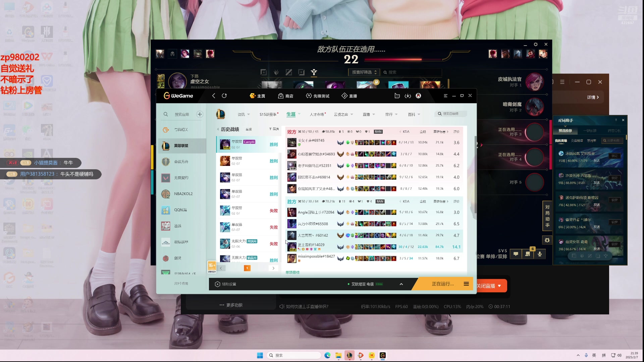Click the 正在运行 status button
This screenshot has height=362, width=644.
click(443, 284)
